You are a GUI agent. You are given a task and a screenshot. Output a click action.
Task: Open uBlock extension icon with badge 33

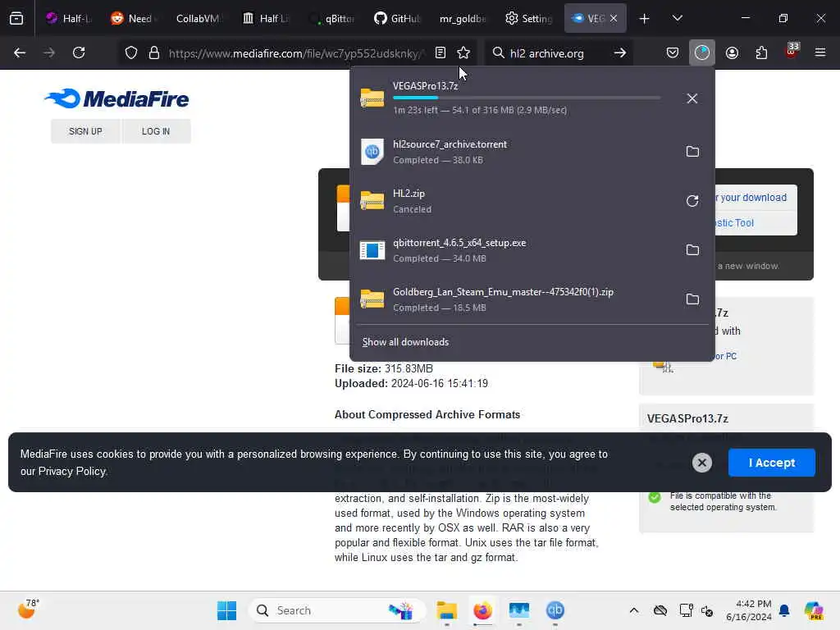click(792, 52)
